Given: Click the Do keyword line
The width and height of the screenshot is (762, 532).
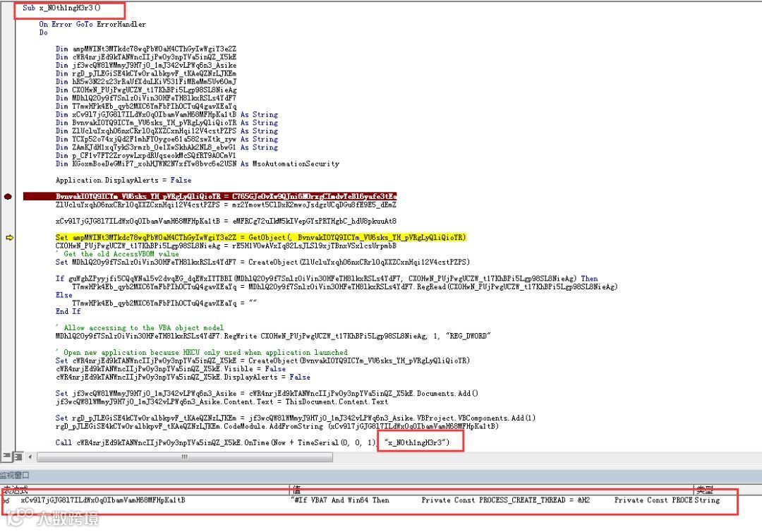Looking at the screenshot, I should 43,32.
